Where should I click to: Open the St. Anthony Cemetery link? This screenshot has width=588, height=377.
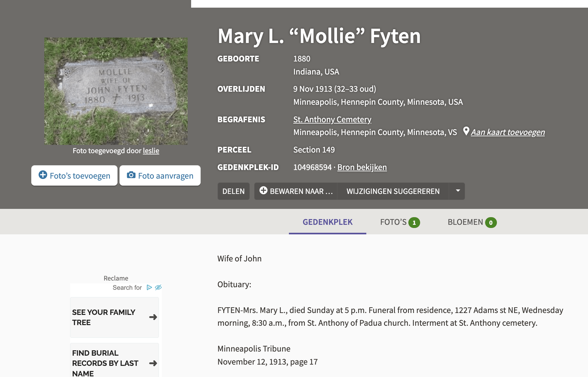pyautogui.click(x=332, y=119)
